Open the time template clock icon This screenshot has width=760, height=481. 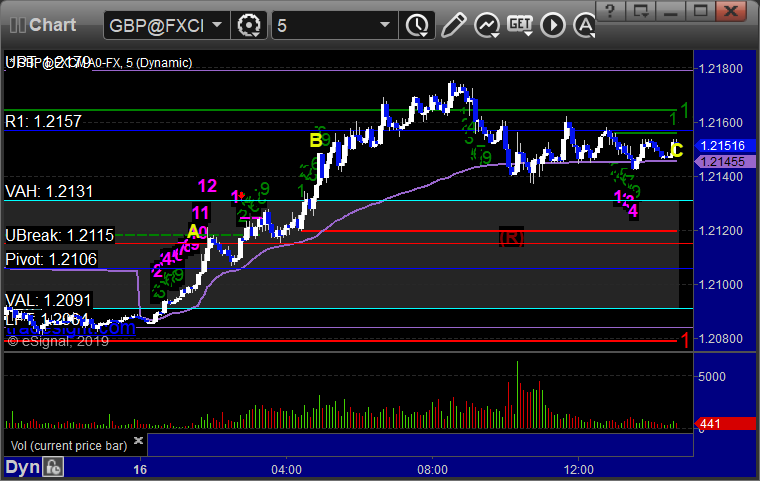click(417, 25)
